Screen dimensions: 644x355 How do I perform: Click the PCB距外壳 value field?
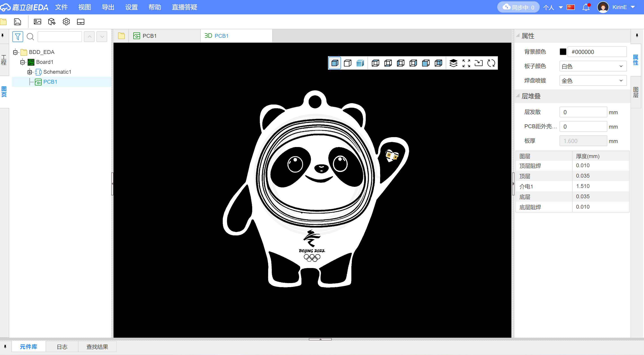[x=583, y=127]
